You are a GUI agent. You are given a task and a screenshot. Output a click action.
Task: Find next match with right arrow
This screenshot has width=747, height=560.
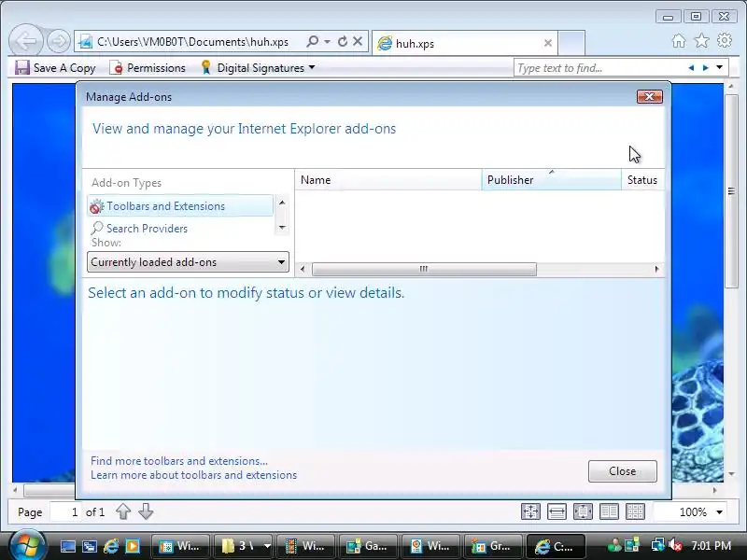point(706,68)
